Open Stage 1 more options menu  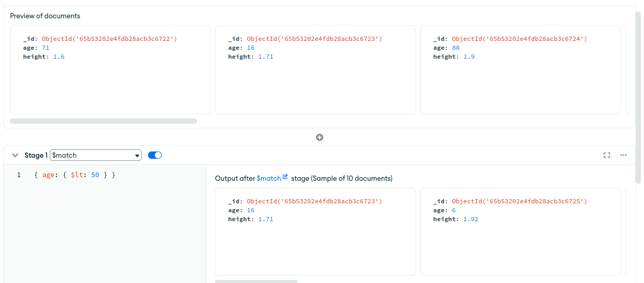tap(623, 155)
